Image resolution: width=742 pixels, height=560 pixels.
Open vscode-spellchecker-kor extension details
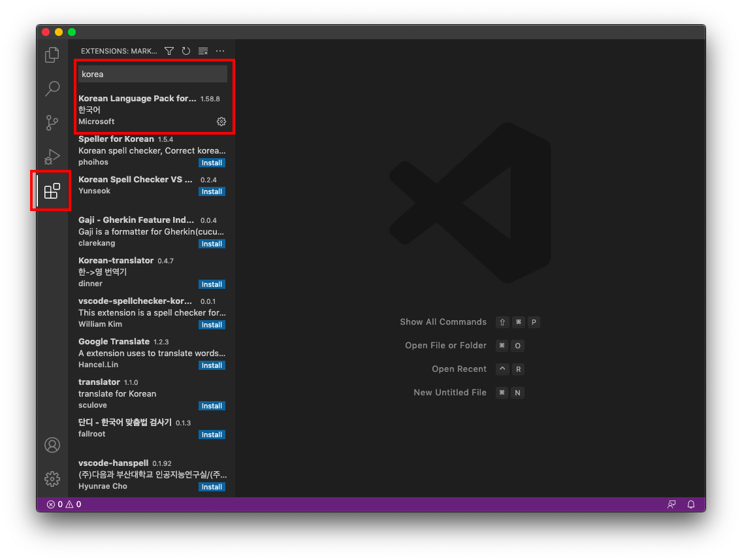[152, 312]
